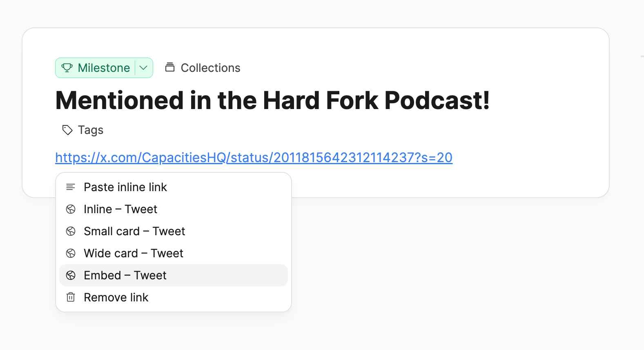Click the page title "Mentioned in the Hard Fork Podcast!"
This screenshot has height=350, width=644.
click(x=272, y=100)
